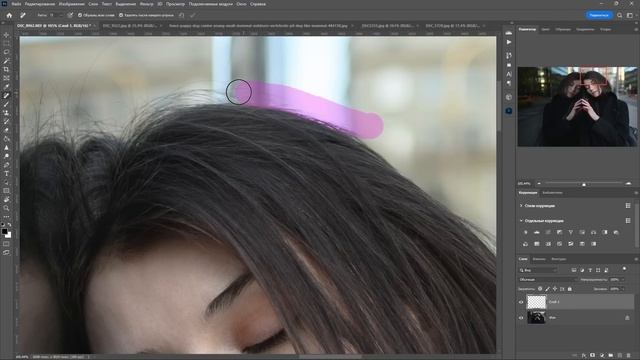Click the Home icon in the options bar
The width and height of the screenshot is (640, 360).
click(9, 15)
